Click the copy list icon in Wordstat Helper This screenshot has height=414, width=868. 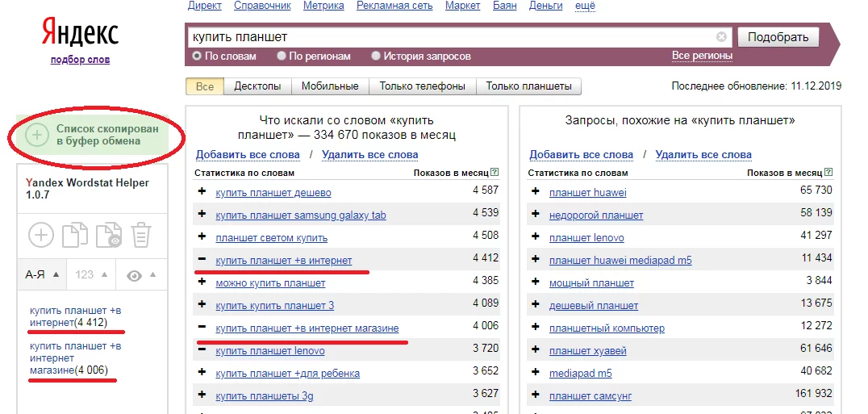pyautogui.click(x=74, y=235)
